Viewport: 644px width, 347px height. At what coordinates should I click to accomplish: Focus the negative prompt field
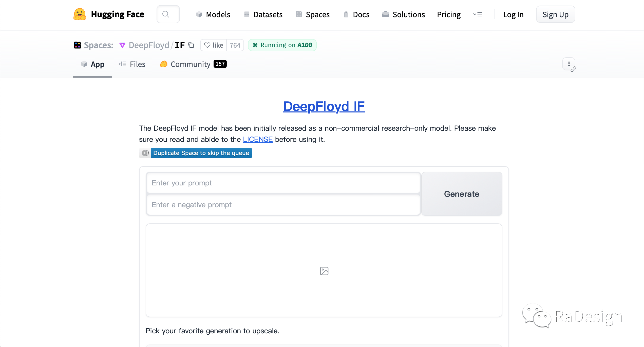(283, 205)
